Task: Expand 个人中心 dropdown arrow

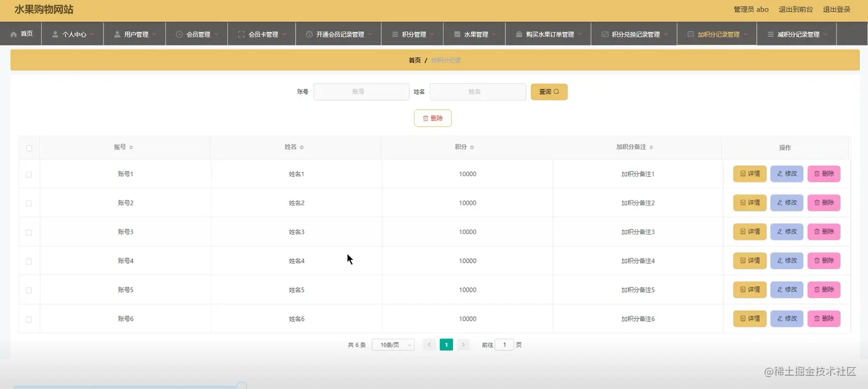Action: (92, 34)
